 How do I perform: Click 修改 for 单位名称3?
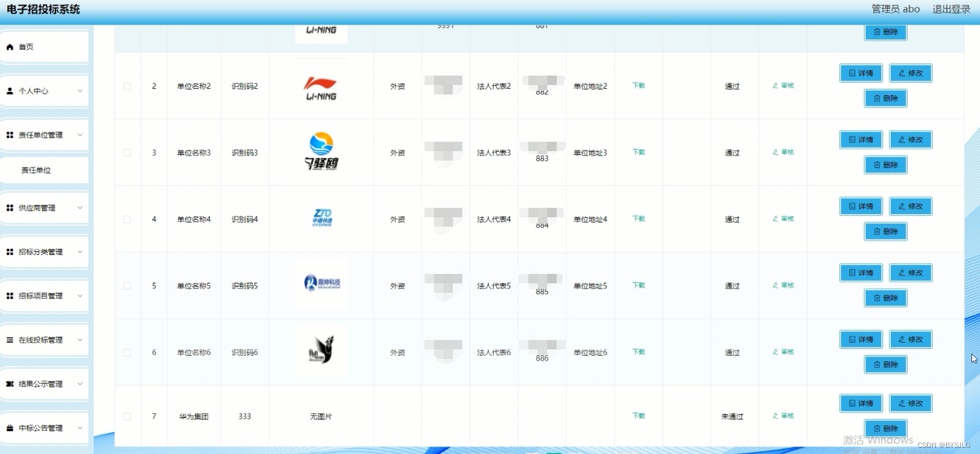[x=911, y=140]
